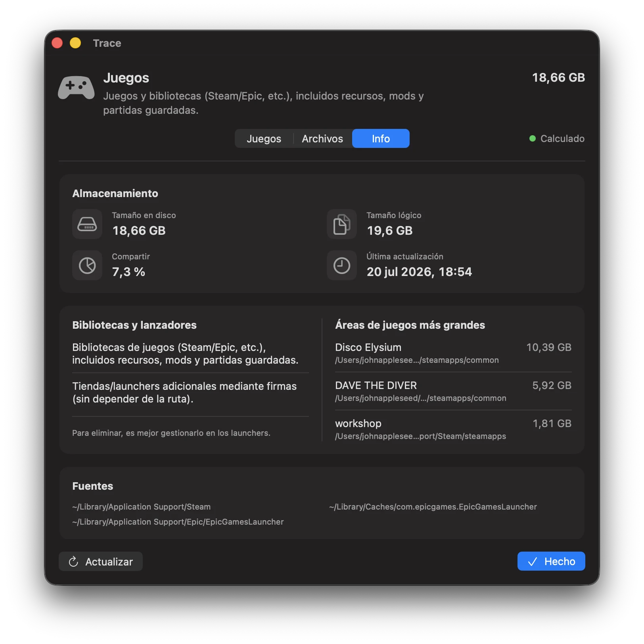This screenshot has width=644, height=644.
Task: Click the Para eliminar launchers note
Action: click(x=171, y=433)
